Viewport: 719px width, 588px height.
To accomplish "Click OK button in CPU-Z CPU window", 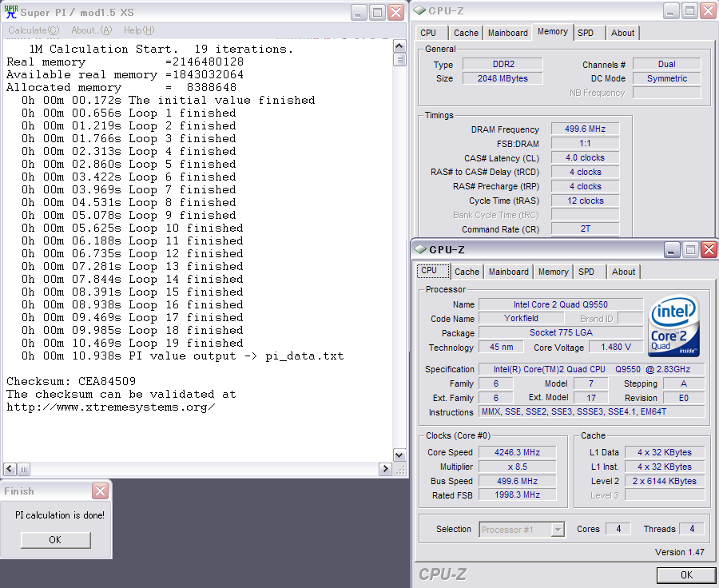I will point(686,574).
